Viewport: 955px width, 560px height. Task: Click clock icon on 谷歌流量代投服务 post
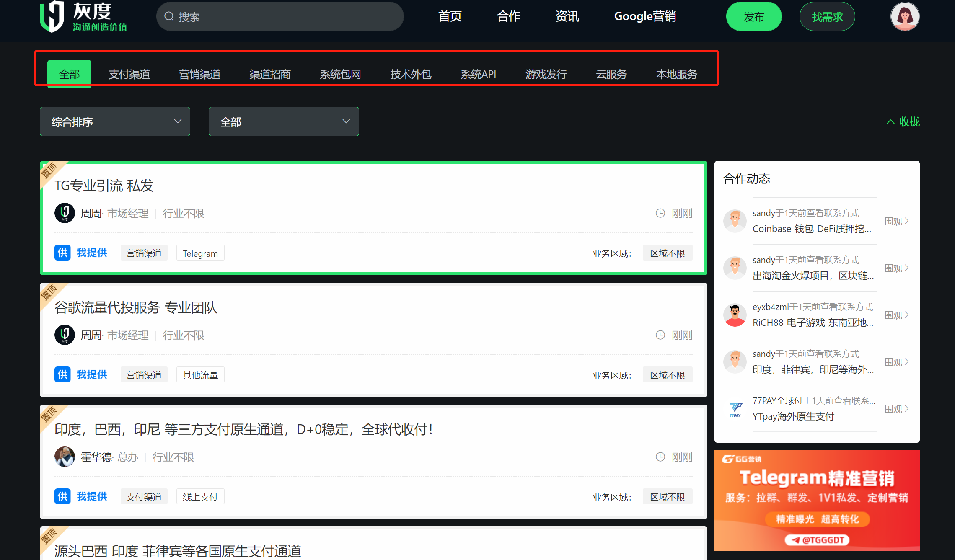click(660, 335)
